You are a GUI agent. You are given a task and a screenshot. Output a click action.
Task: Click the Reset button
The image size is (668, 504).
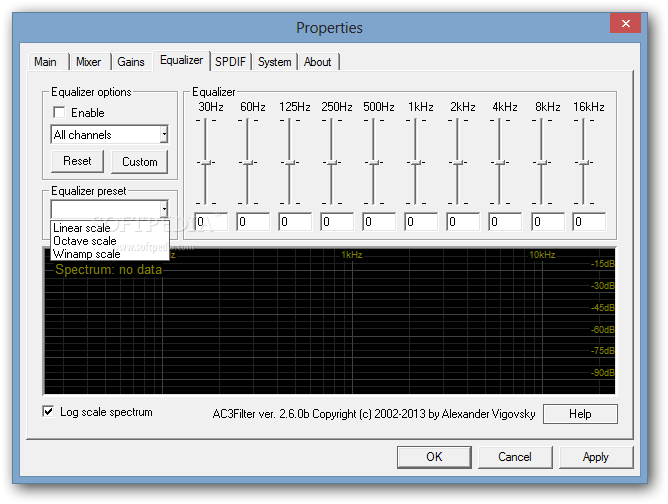[x=77, y=161]
